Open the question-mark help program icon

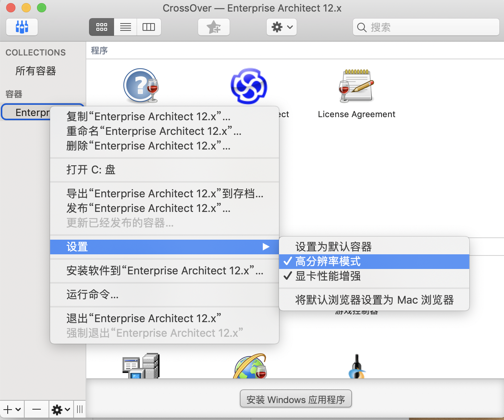click(x=141, y=86)
